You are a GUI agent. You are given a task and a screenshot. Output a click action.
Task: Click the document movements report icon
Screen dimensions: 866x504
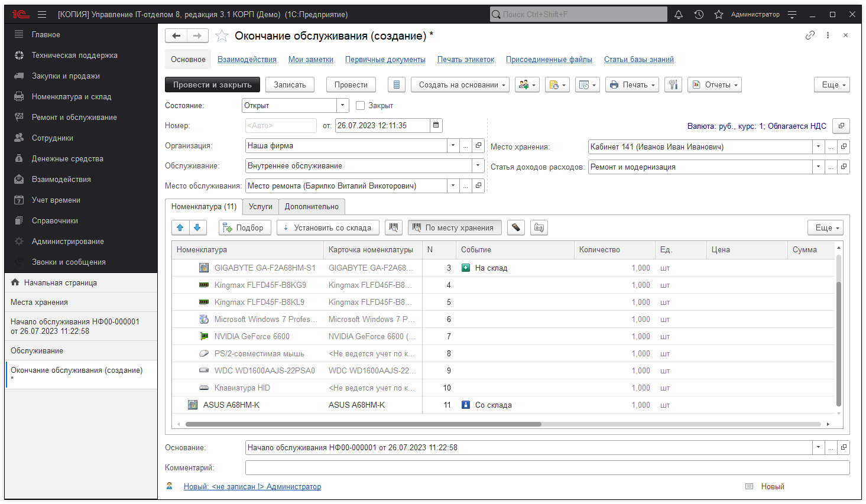[396, 85]
